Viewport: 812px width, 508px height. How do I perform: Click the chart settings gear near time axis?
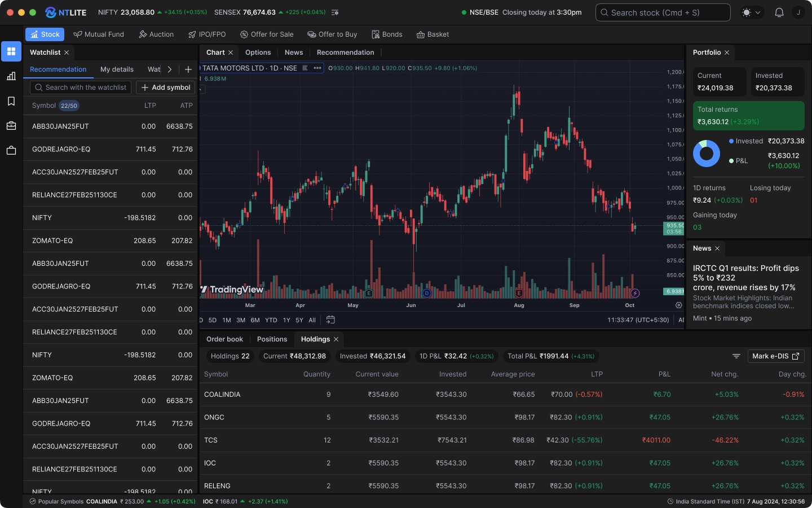678,305
